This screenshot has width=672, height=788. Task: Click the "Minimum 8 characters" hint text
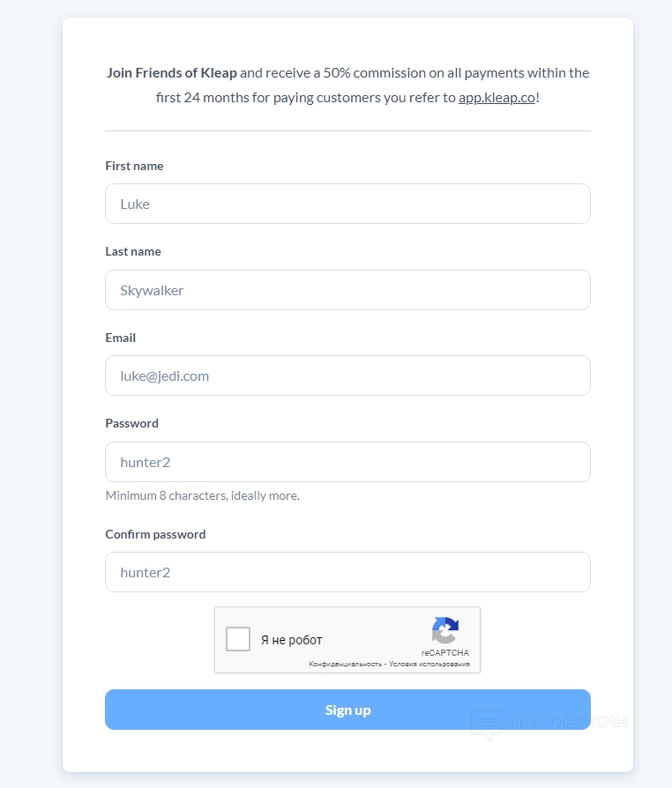point(202,495)
